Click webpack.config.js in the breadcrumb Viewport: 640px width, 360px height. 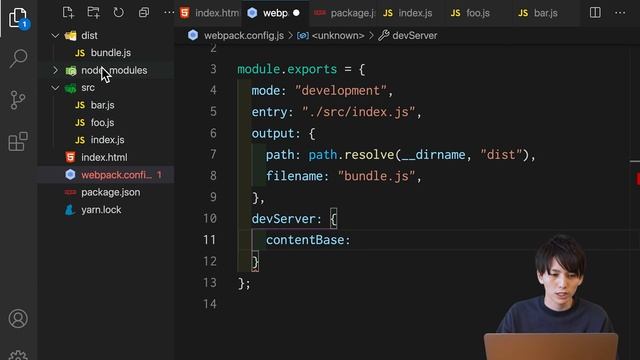tap(244, 36)
